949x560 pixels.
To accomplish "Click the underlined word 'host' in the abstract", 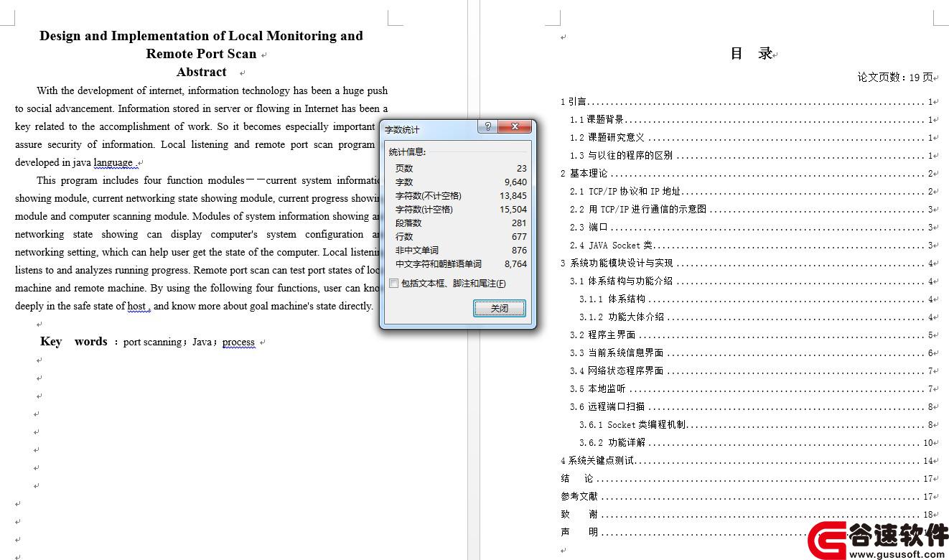I will coord(136,306).
